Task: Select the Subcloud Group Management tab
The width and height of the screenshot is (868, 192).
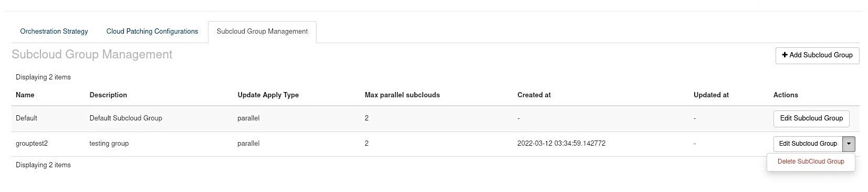Action: (x=262, y=32)
